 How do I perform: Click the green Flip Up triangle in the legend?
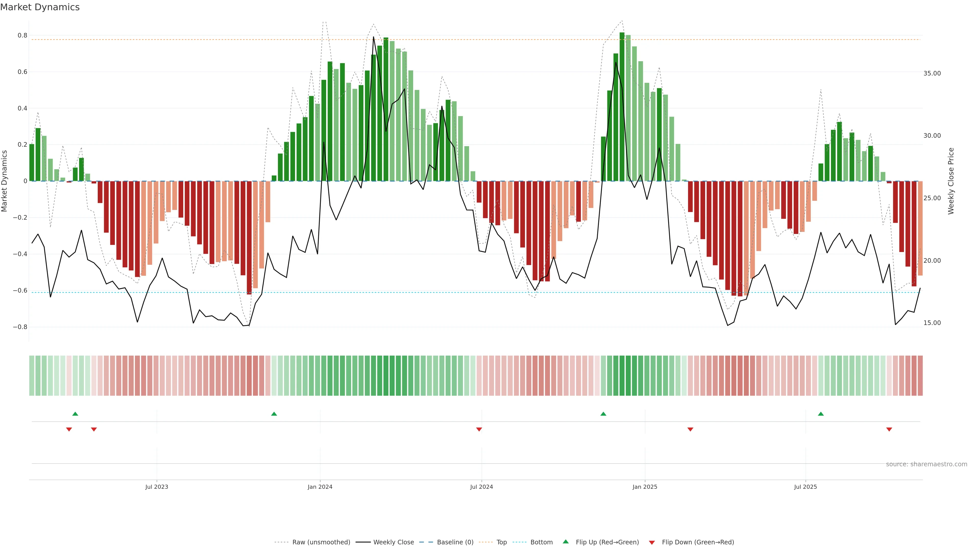[566, 542]
